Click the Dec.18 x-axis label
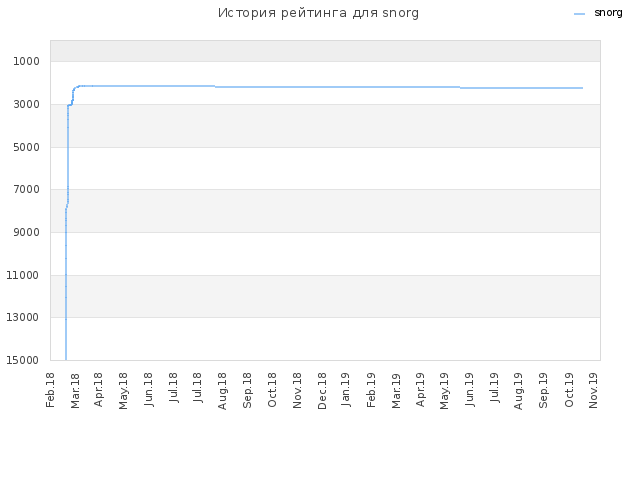 (322, 391)
